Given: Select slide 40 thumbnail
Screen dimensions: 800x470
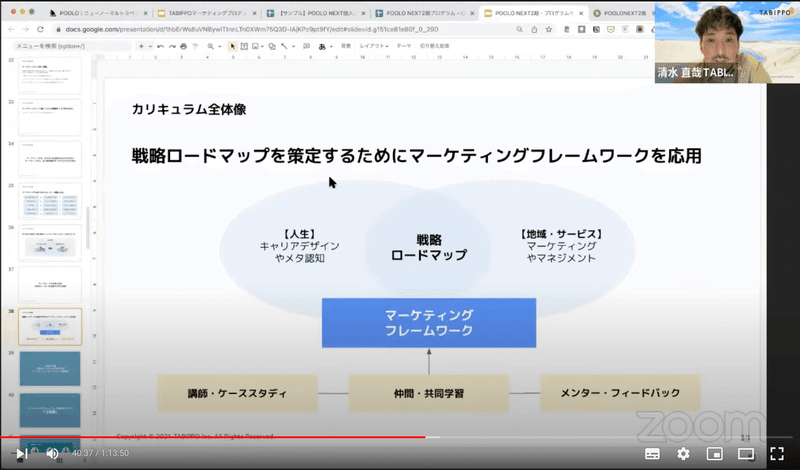Looking at the screenshot, I should [50, 410].
